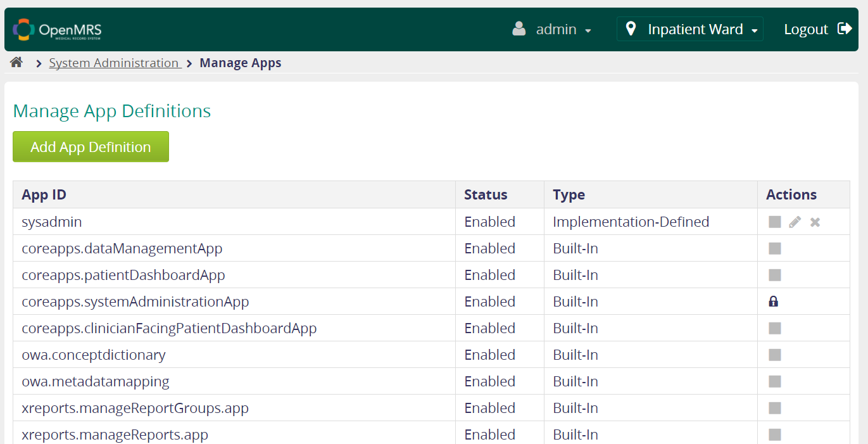Click the green Add App Definition swatch-colored button area
868x444 pixels.
(91, 146)
